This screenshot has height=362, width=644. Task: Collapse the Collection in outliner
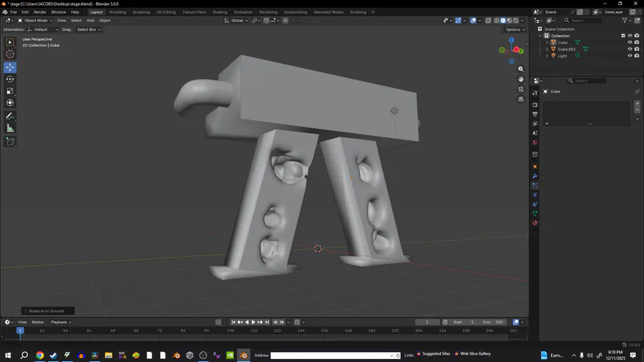click(x=540, y=36)
